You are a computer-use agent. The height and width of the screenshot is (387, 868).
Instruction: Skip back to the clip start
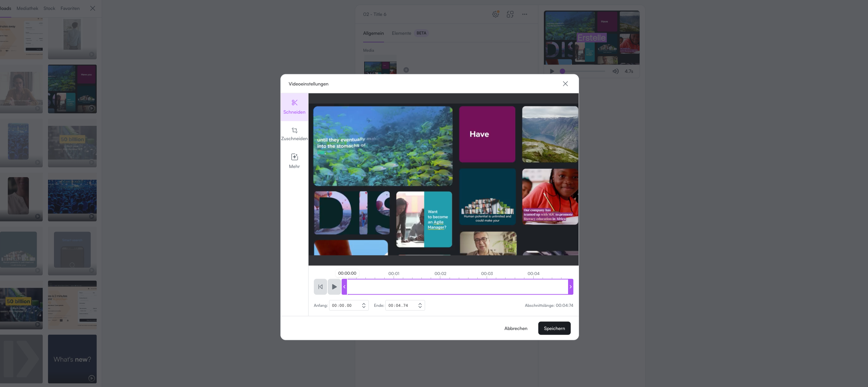[320, 287]
